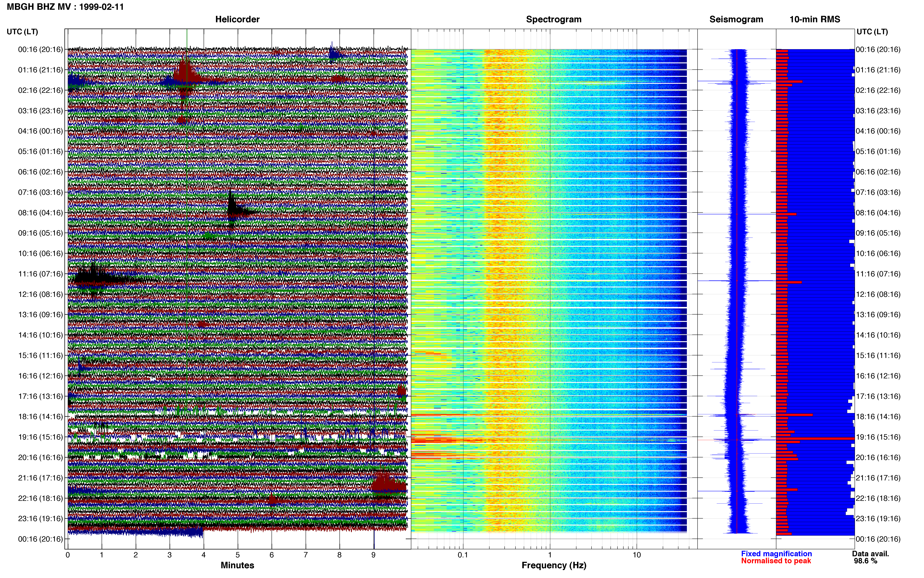Click the left time label '15:16 (11:16)'
The width and height of the screenshot is (924, 578).
[41, 356]
